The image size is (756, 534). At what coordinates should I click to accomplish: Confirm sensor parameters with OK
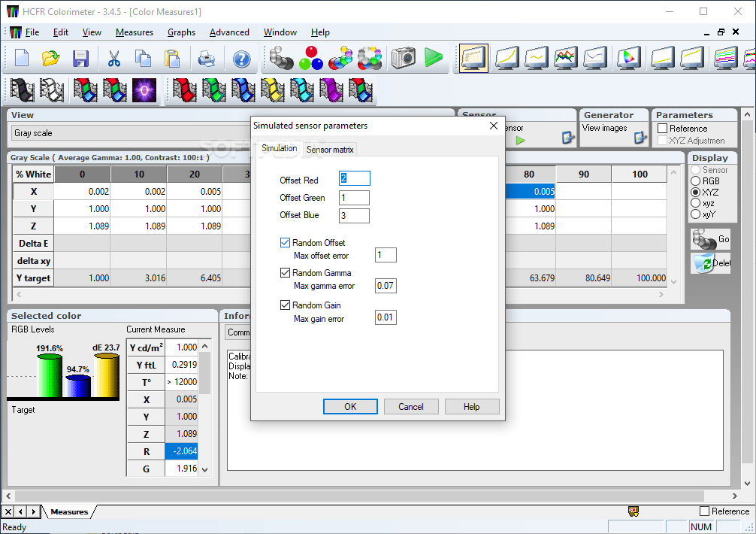click(x=350, y=406)
